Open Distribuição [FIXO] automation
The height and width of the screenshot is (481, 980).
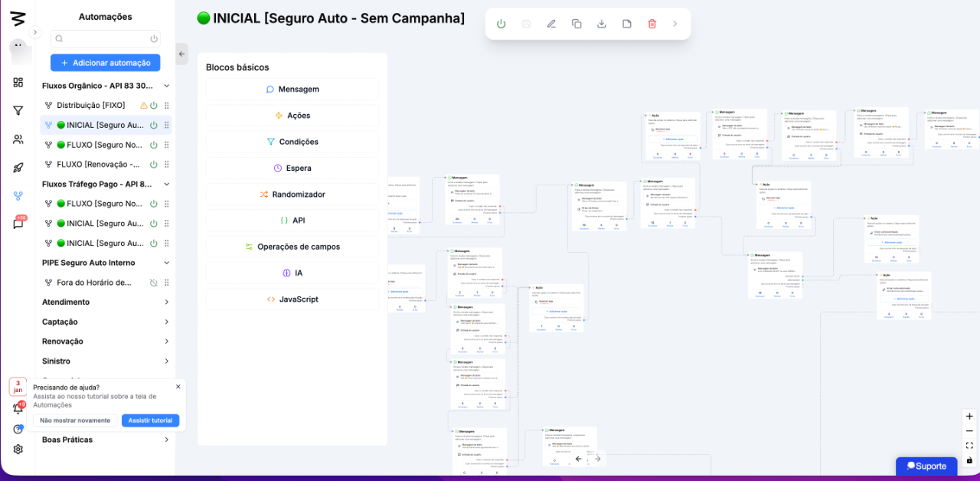point(91,105)
